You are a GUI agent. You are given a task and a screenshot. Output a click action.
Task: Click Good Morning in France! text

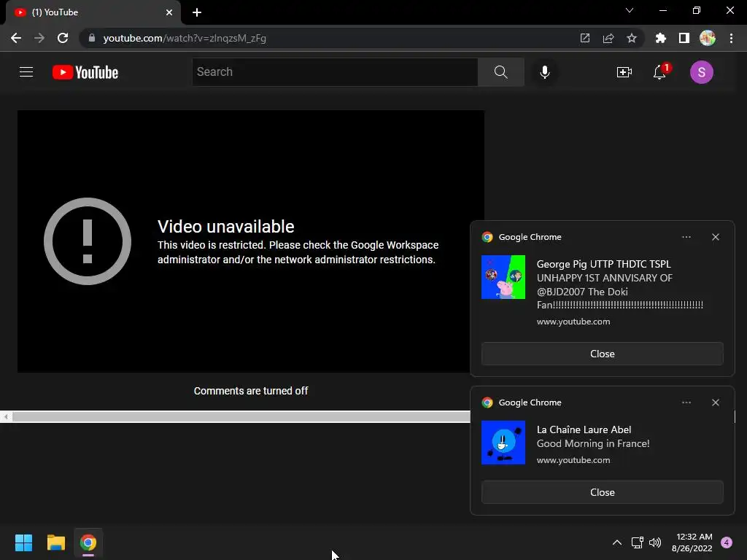point(593,443)
